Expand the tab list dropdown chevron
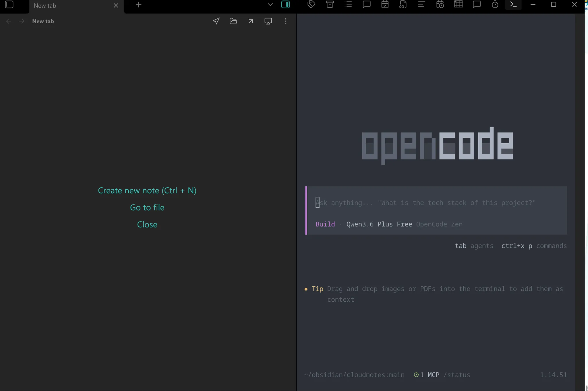The image size is (588, 391). pos(270,5)
